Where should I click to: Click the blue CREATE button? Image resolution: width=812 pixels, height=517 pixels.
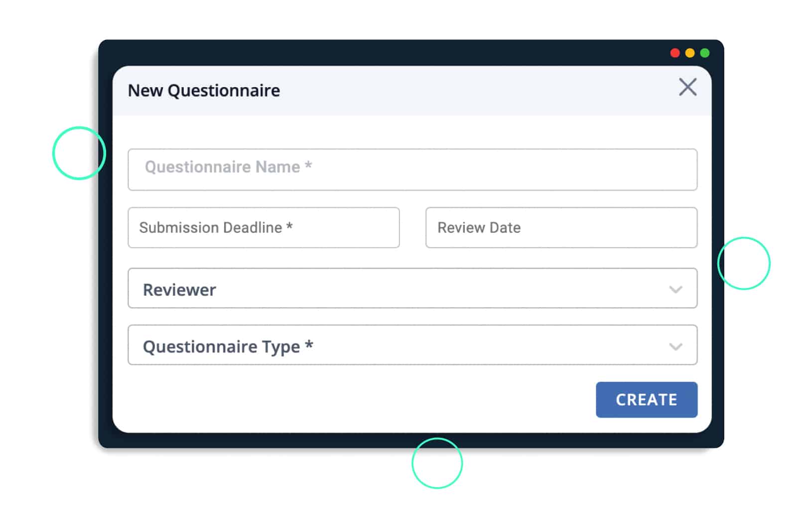point(647,399)
